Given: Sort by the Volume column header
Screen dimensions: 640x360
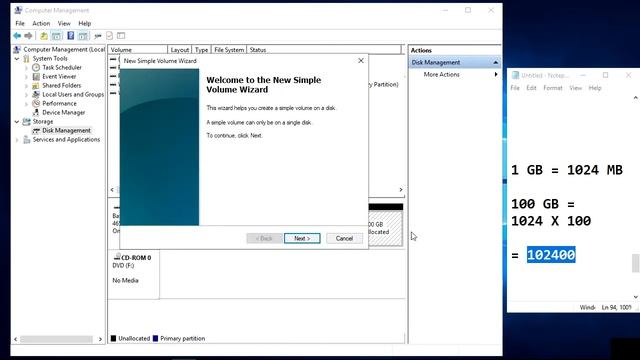Looking at the screenshot, I should 138,50.
